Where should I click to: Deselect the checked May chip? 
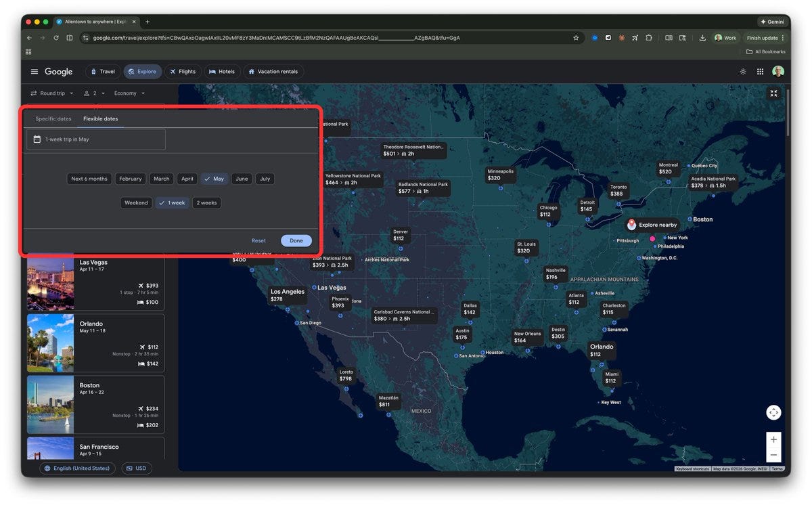point(215,179)
